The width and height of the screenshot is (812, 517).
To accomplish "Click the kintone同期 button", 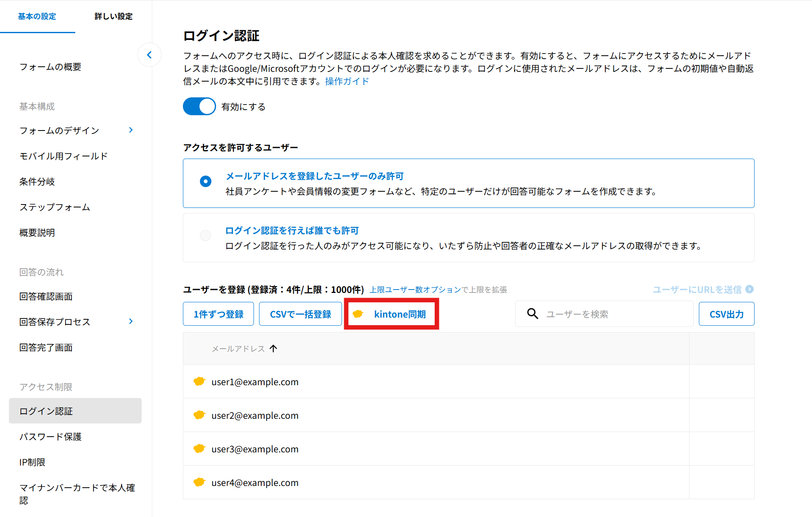I will click(391, 314).
